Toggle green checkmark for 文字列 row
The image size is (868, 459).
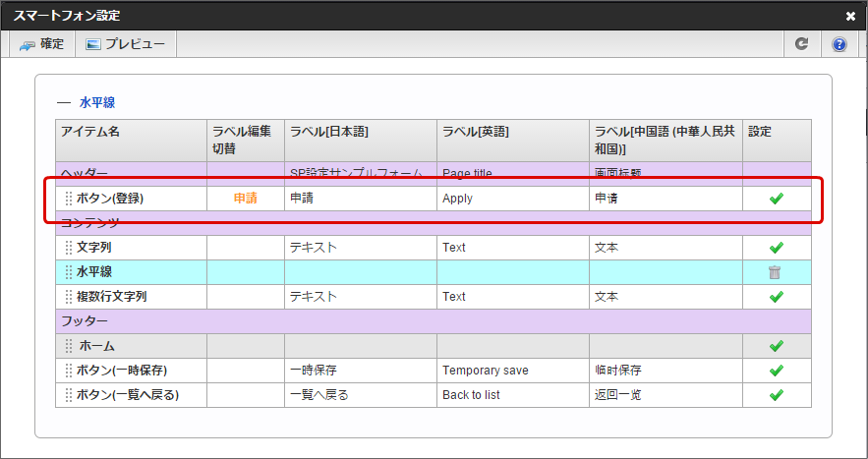[776, 248]
